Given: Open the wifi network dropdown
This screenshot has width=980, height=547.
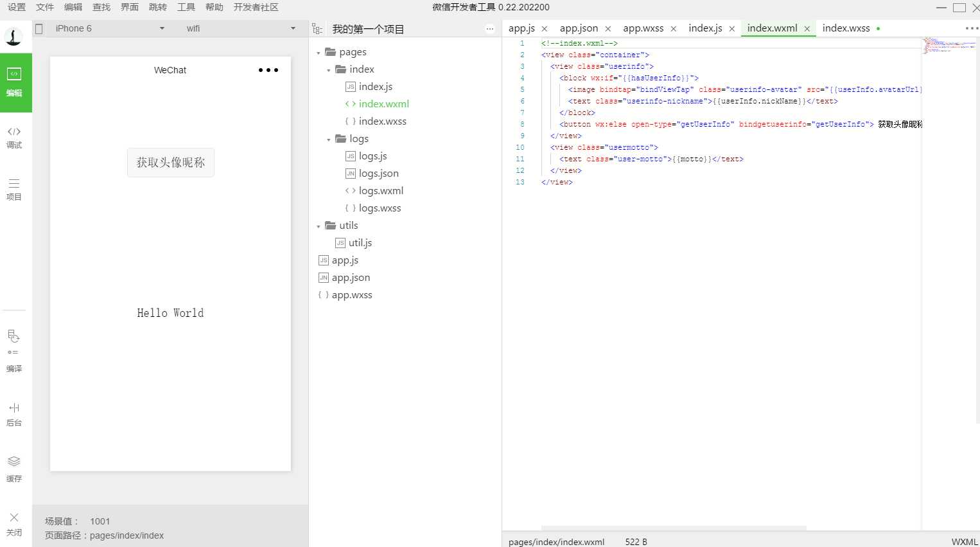Looking at the screenshot, I should [x=241, y=28].
